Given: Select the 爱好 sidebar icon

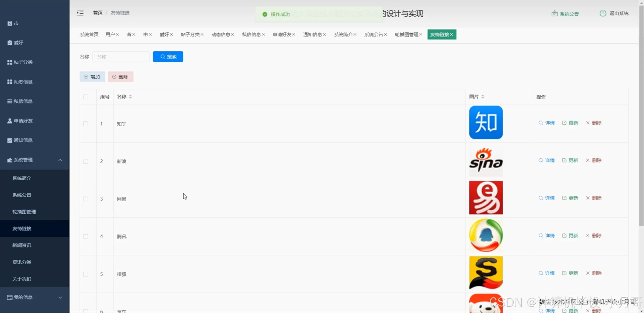Looking at the screenshot, I should 10,42.
